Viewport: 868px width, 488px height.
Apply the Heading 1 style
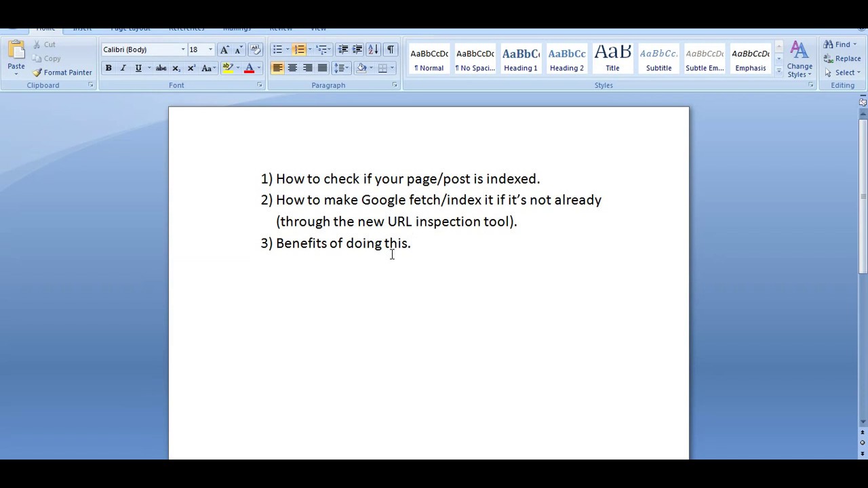tap(521, 59)
